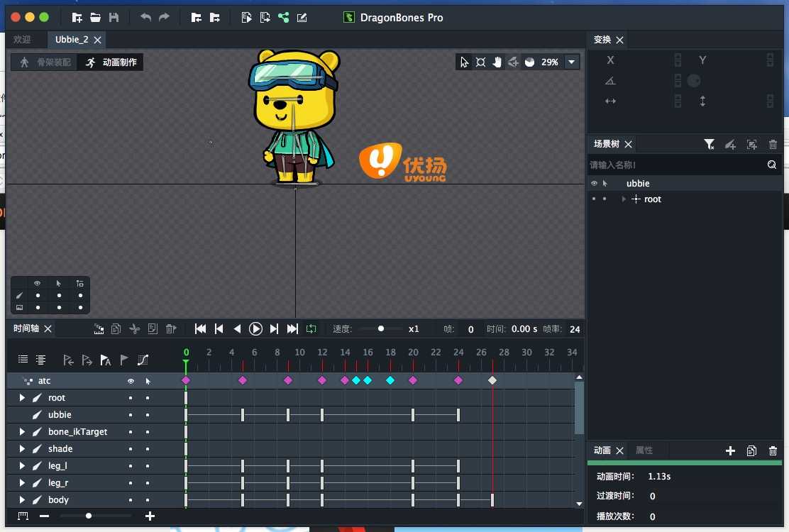Close the scene tree panel

(629, 144)
